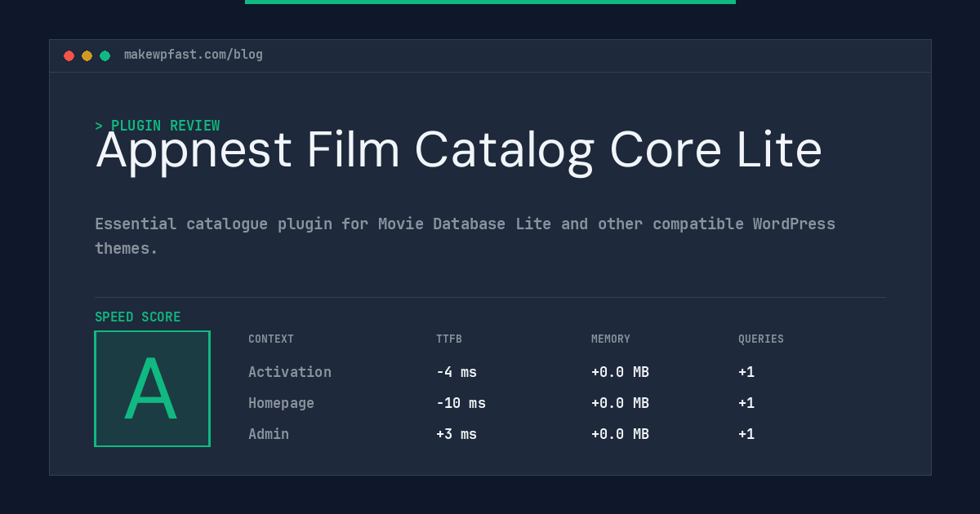The width and height of the screenshot is (980, 514).
Task: Click the 'QUERIES' column header
Action: tap(761, 339)
